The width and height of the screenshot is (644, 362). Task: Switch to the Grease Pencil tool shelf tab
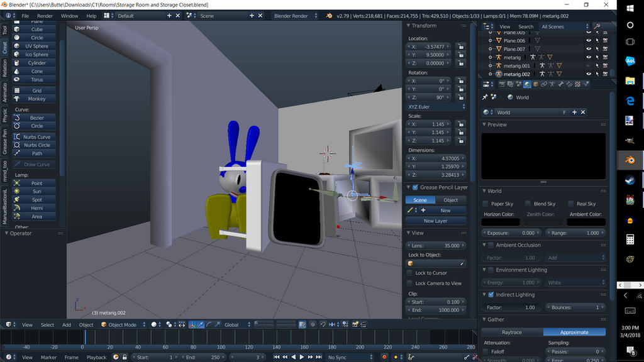[4, 141]
